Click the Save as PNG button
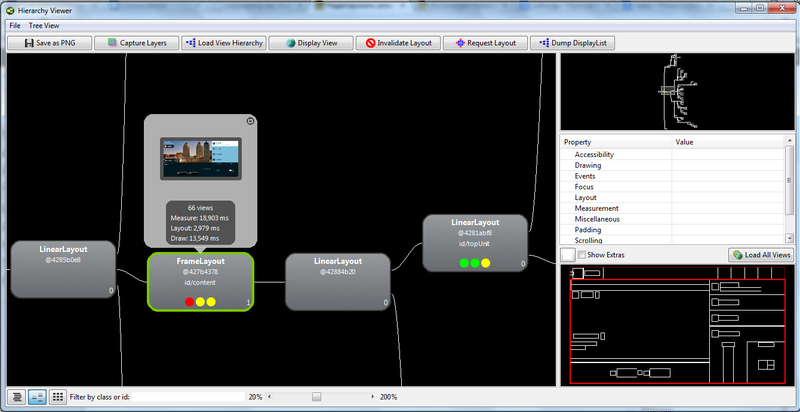The width and height of the screenshot is (800, 412). pos(49,43)
